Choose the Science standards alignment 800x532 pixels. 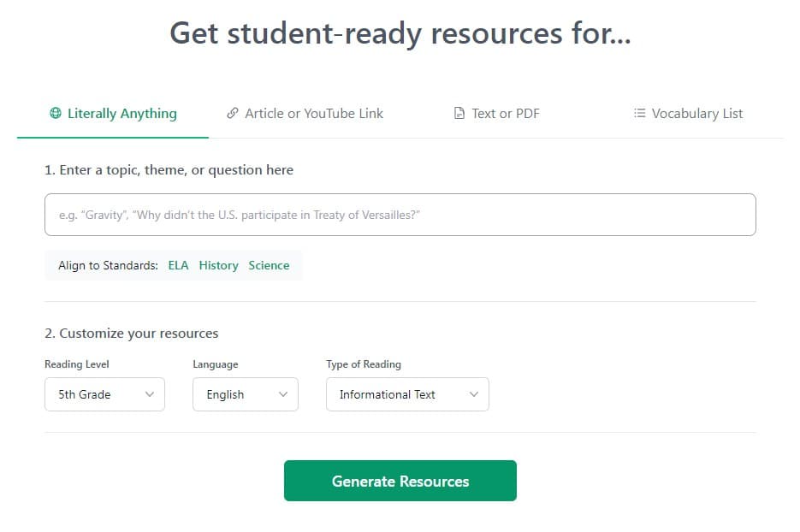pos(269,265)
